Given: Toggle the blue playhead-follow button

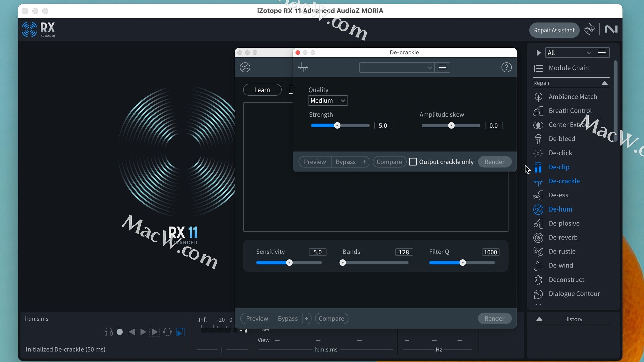Looking at the screenshot, I should click(181, 332).
